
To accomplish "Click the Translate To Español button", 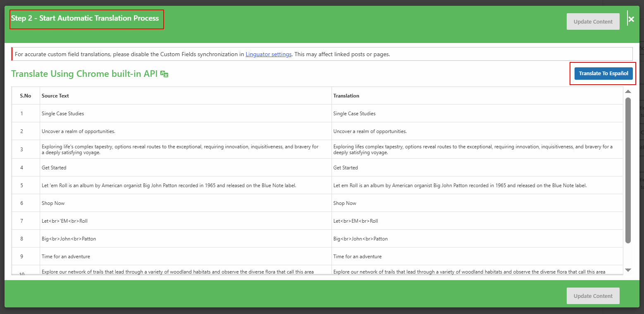I will click(603, 74).
